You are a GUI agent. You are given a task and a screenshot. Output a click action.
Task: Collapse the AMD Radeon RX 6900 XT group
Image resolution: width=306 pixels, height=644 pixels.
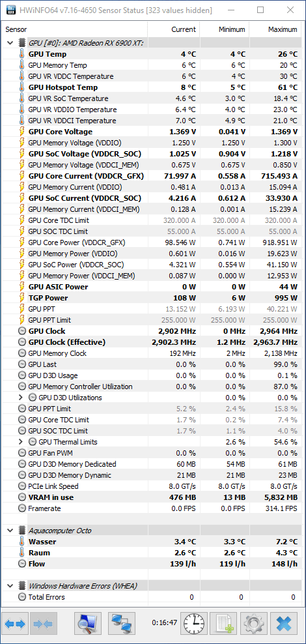point(10,43)
